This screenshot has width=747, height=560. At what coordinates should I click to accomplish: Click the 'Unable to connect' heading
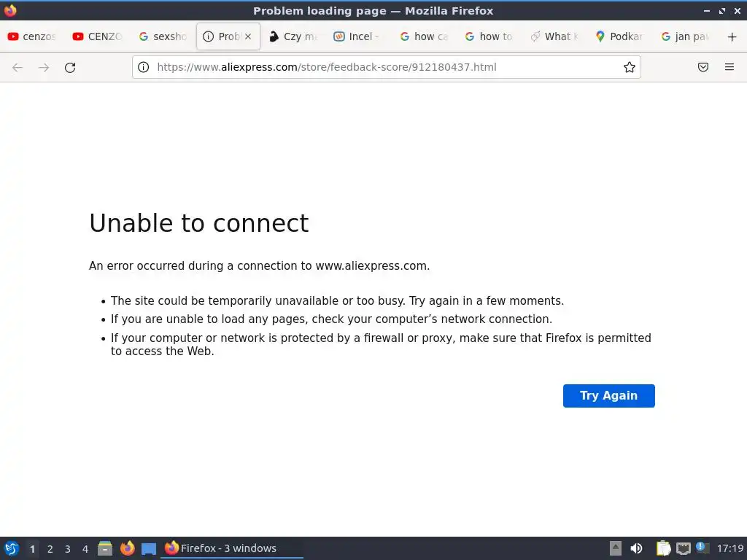click(x=198, y=223)
